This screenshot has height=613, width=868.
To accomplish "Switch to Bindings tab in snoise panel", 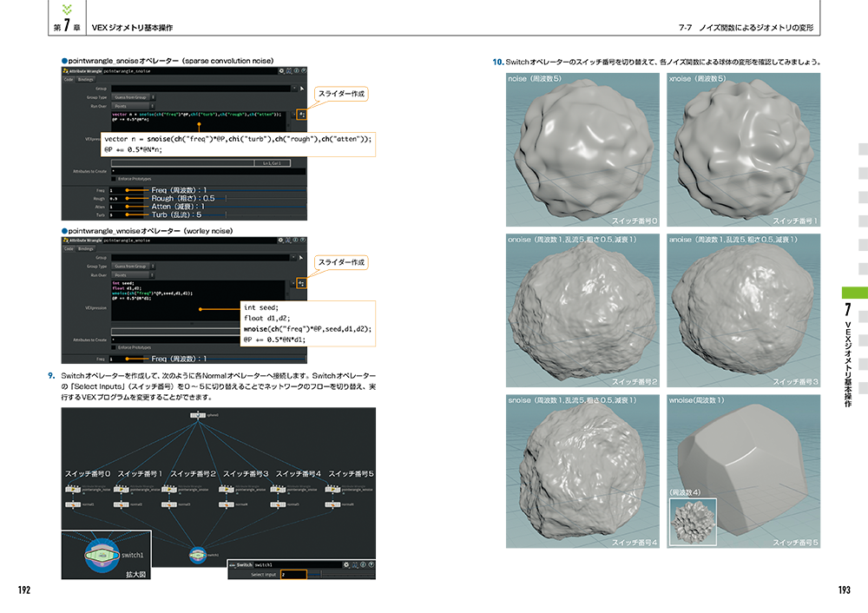I will click(x=86, y=79).
